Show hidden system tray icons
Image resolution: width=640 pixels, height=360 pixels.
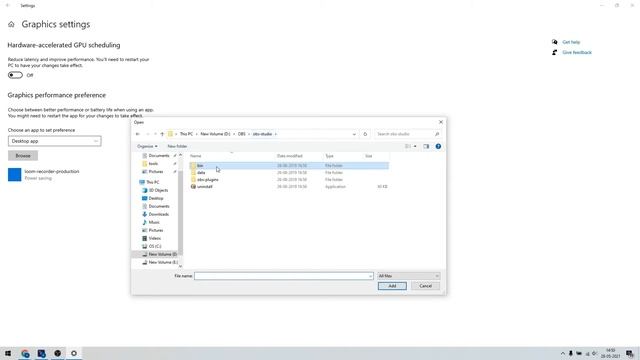tap(563, 353)
